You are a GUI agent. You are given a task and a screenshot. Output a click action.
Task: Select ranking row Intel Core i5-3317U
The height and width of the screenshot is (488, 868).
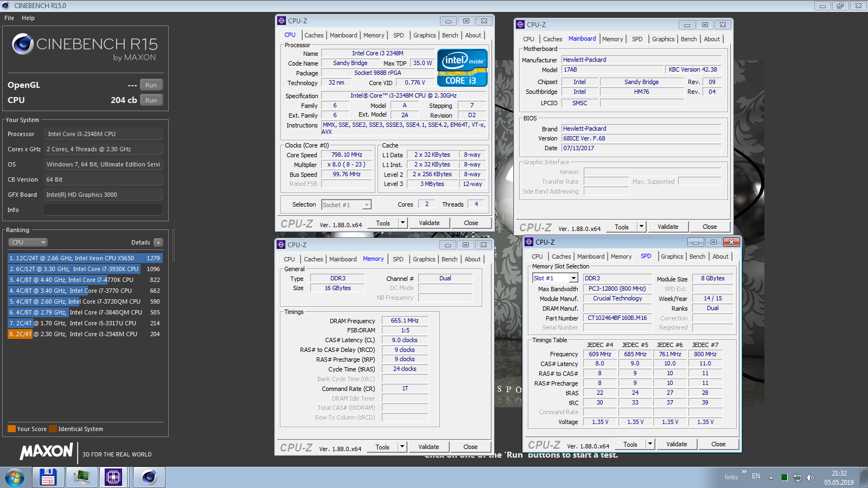coord(85,323)
